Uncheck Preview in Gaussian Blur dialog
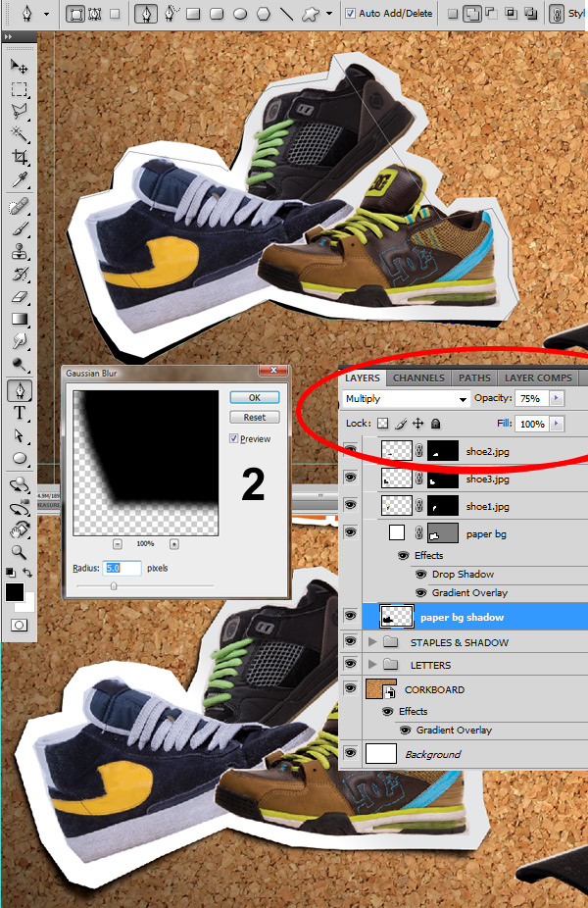Viewport: 588px width, 908px height. click(x=234, y=439)
